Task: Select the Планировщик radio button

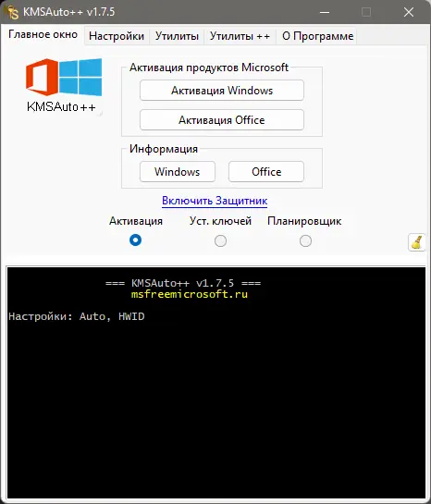Action: (x=305, y=240)
